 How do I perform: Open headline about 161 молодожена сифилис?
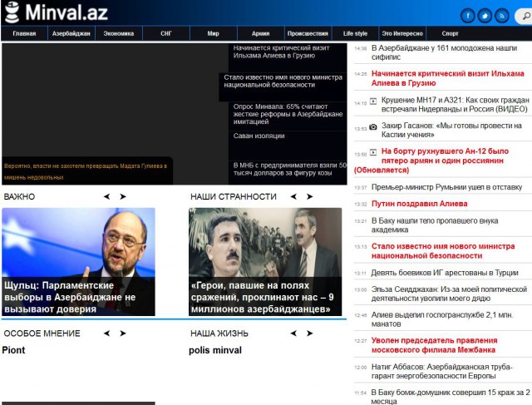(x=444, y=52)
